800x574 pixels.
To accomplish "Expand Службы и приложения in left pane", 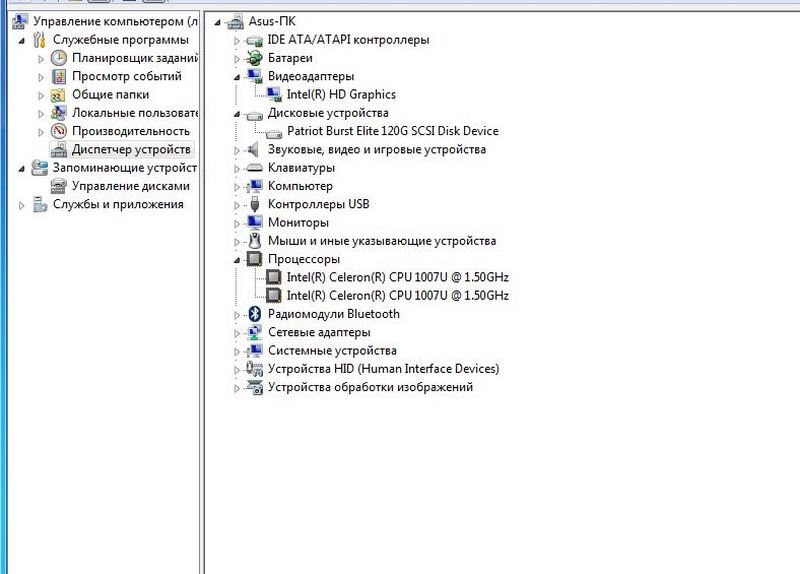I will tap(23, 204).
